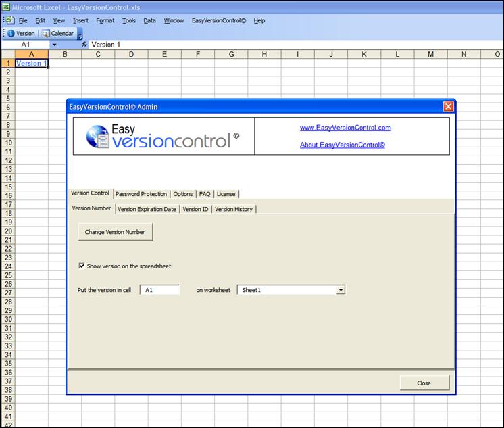Click the toolbar options arrow after Calendar
This screenshot has width=504, height=428.
tap(80, 34)
